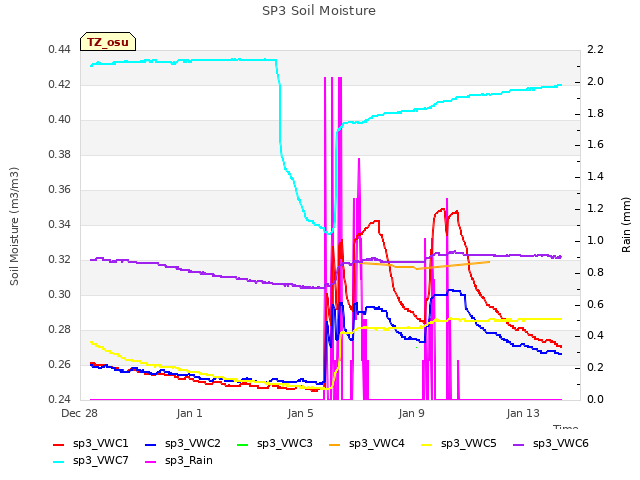Click the blue sp3_VWC2 legend swatch
640x480 pixels.
(151, 444)
